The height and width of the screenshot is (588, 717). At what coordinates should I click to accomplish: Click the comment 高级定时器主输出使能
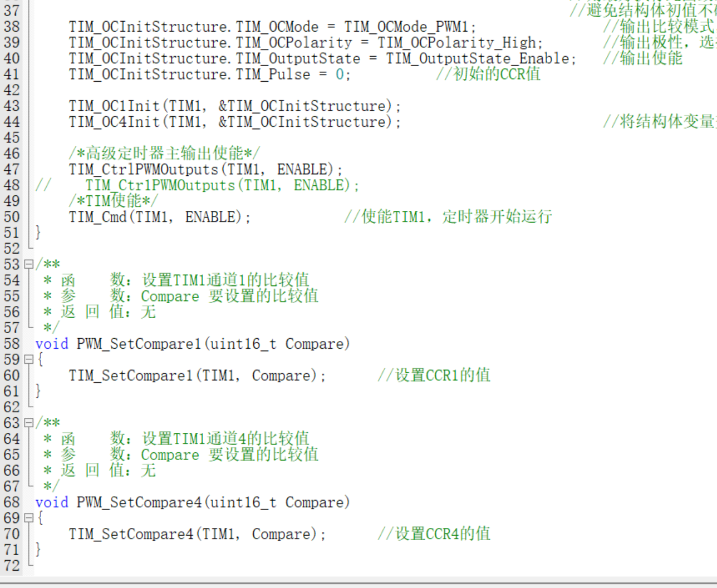coord(164,153)
